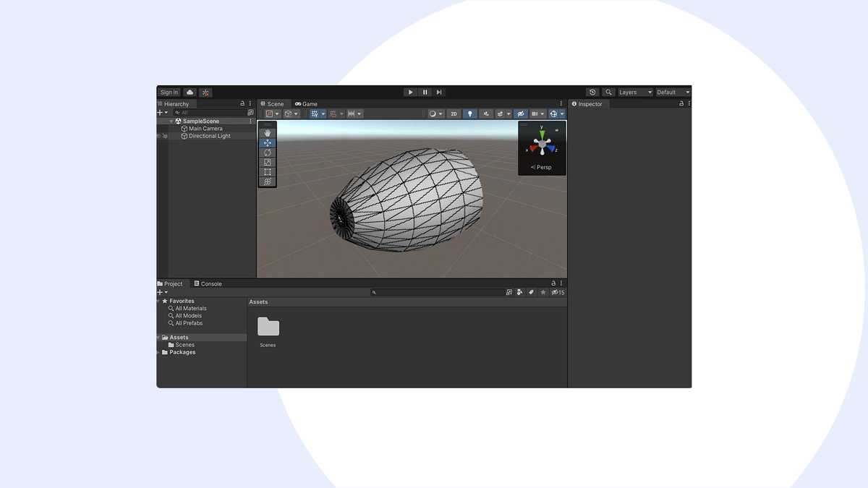
Task: Start Play mode
Action: pos(410,93)
